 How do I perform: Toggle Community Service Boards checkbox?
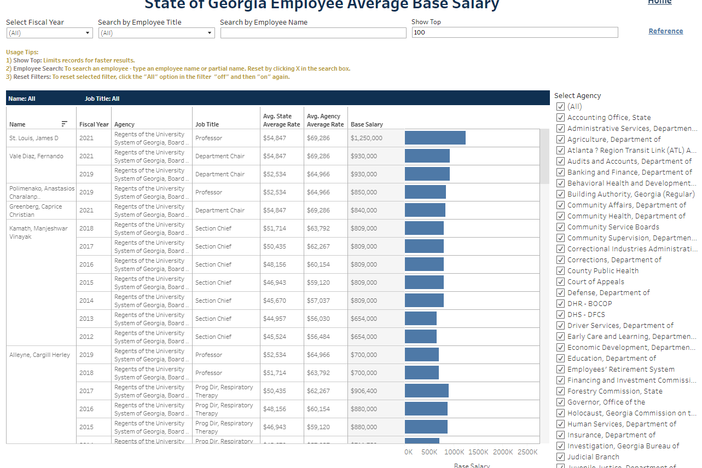click(560, 227)
